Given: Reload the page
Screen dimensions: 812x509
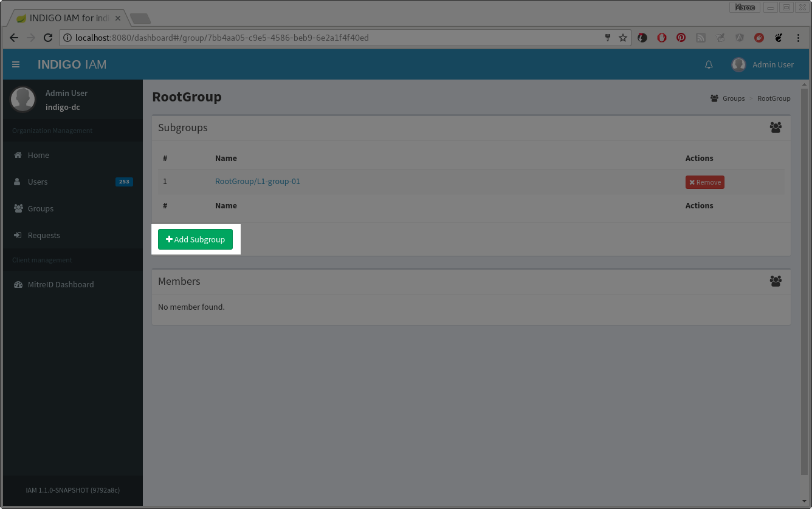Looking at the screenshot, I should 48,38.
